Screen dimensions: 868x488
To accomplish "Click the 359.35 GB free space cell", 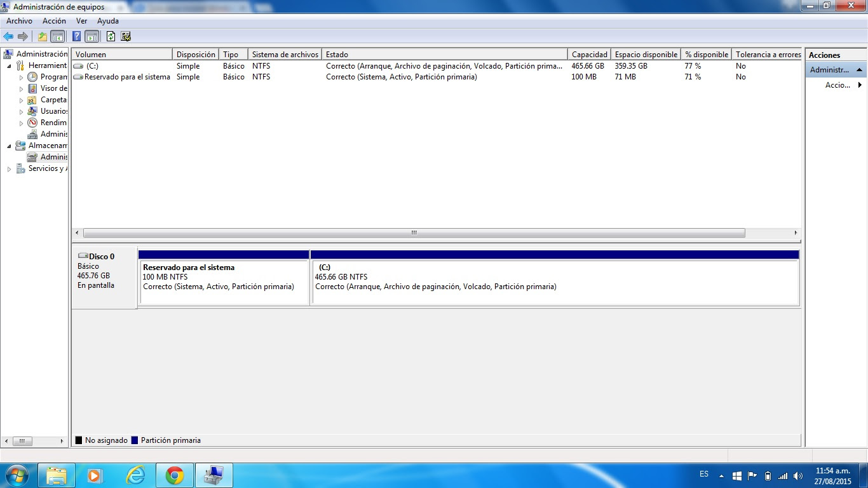I will 631,66.
